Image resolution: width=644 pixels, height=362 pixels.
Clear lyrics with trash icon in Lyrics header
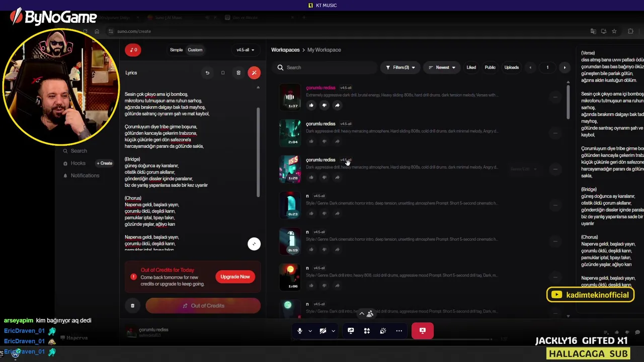[x=238, y=73]
